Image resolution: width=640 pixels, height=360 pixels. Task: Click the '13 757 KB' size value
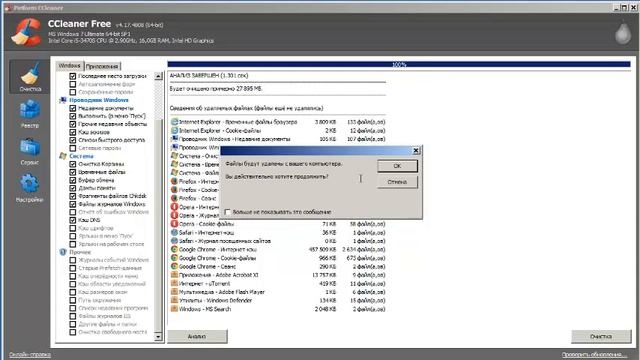click(324, 275)
